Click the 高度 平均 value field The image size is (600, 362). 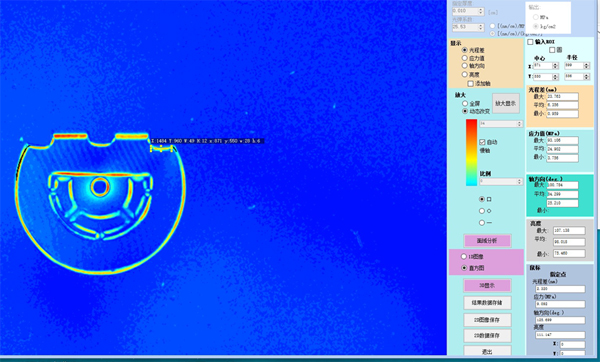pos(569,242)
